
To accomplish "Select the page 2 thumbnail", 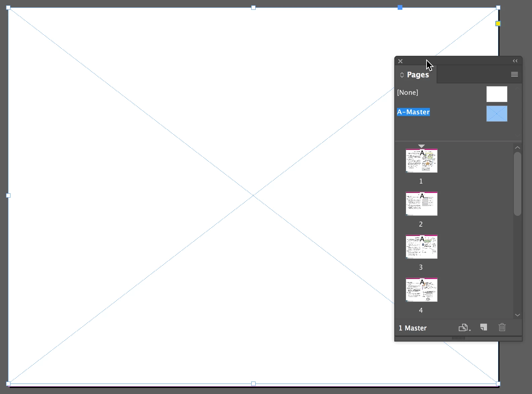I will (x=422, y=204).
